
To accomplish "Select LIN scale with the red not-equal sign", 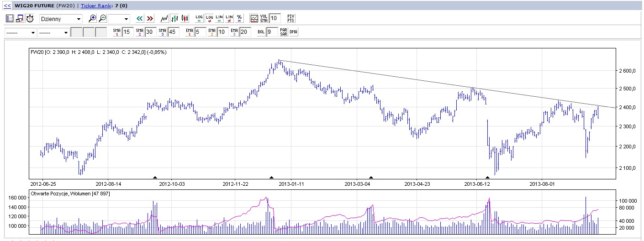I will (229, 19).
